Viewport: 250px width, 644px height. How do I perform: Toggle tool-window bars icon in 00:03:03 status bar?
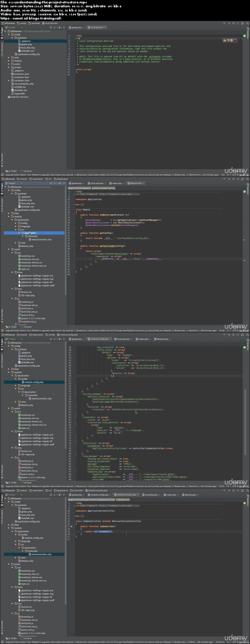click(2, 175)
